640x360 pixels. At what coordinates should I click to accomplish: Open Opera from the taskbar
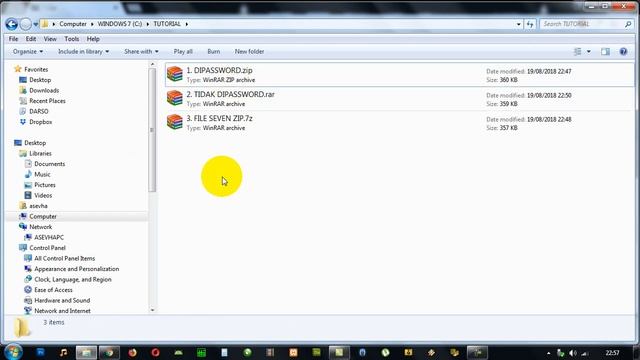point(155,352)
